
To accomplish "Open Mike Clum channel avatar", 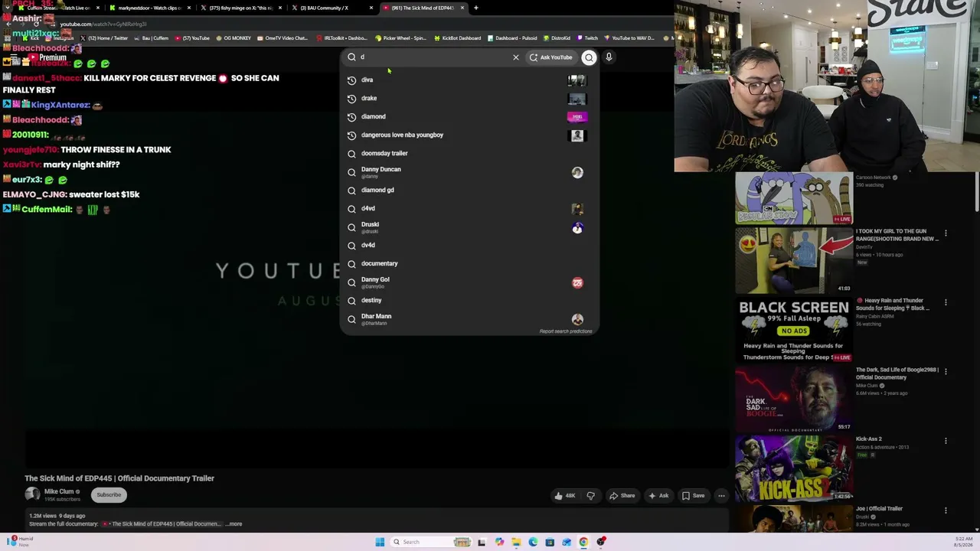I will [x=32, y=495].
